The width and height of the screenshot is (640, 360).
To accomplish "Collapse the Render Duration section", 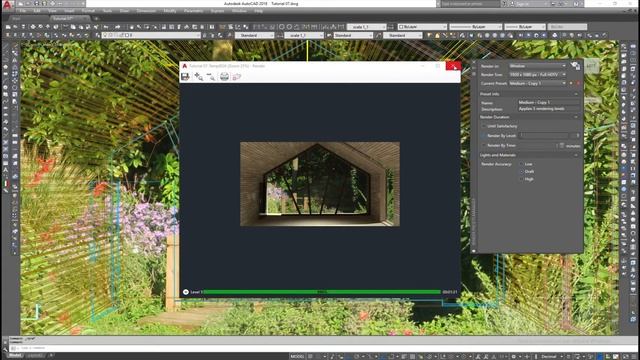I will click(x=576, y=117).
